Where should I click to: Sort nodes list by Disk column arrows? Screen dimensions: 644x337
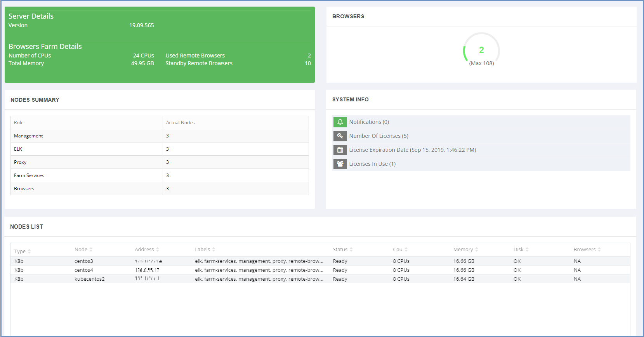point(527,250)
